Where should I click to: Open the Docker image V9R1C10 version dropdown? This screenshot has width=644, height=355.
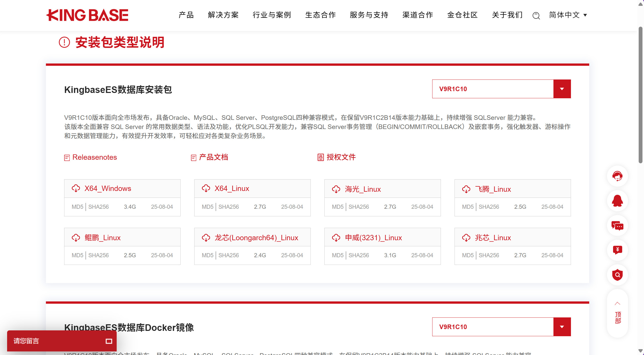pyautogui.click(x=562, y=327)
